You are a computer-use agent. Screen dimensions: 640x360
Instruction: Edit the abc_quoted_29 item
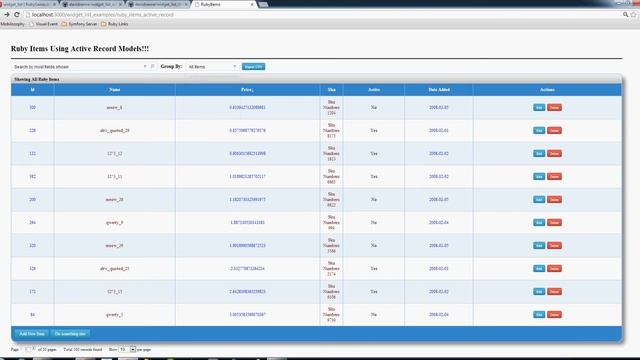[539, 130]
